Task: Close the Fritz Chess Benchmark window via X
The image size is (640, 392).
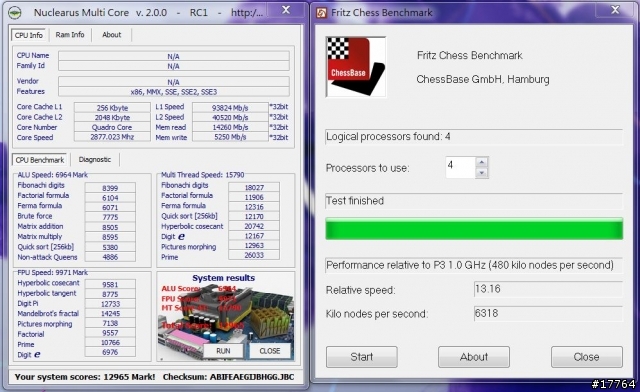Action: click(x=615, y=10)
